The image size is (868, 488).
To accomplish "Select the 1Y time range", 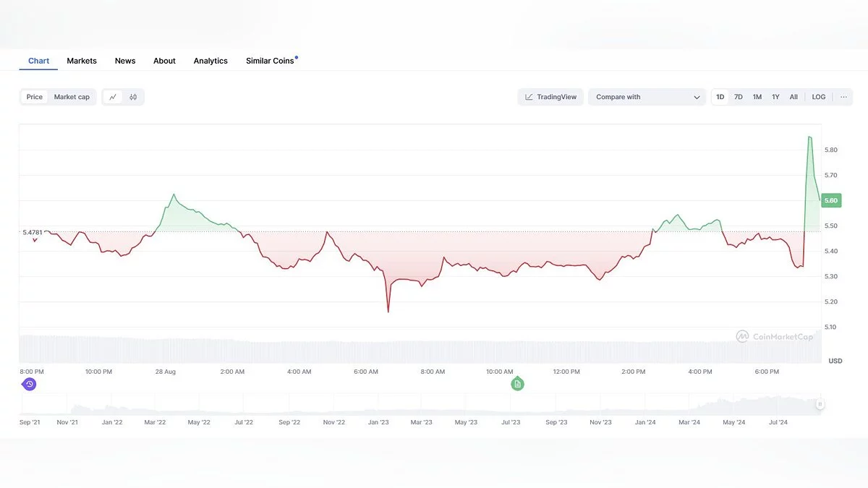I will click(x=775, y=97).
